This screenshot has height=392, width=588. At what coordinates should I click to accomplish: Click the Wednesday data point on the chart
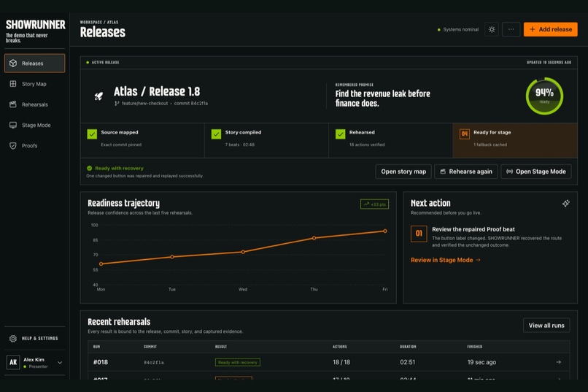point(243,252)
